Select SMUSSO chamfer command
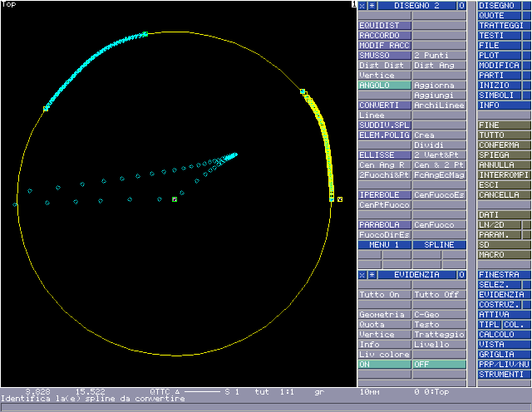The width and height of the screenshot is (532, 412). tap(385, 56)
